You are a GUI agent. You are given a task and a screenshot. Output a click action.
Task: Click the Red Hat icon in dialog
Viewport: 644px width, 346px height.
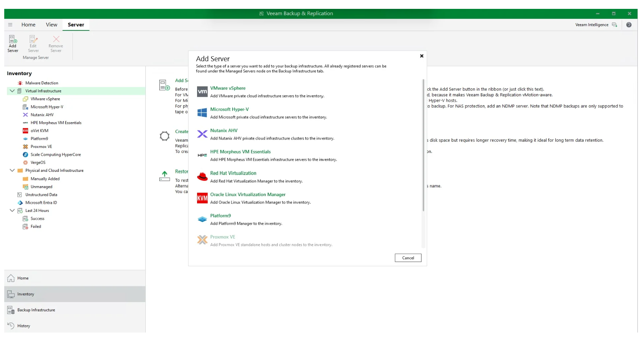click(202, 176)
